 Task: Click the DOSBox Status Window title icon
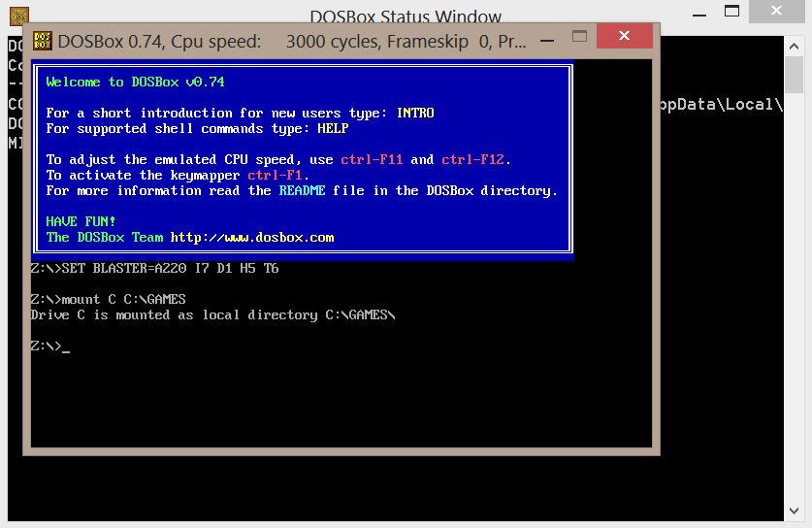(x=19, y=16)
